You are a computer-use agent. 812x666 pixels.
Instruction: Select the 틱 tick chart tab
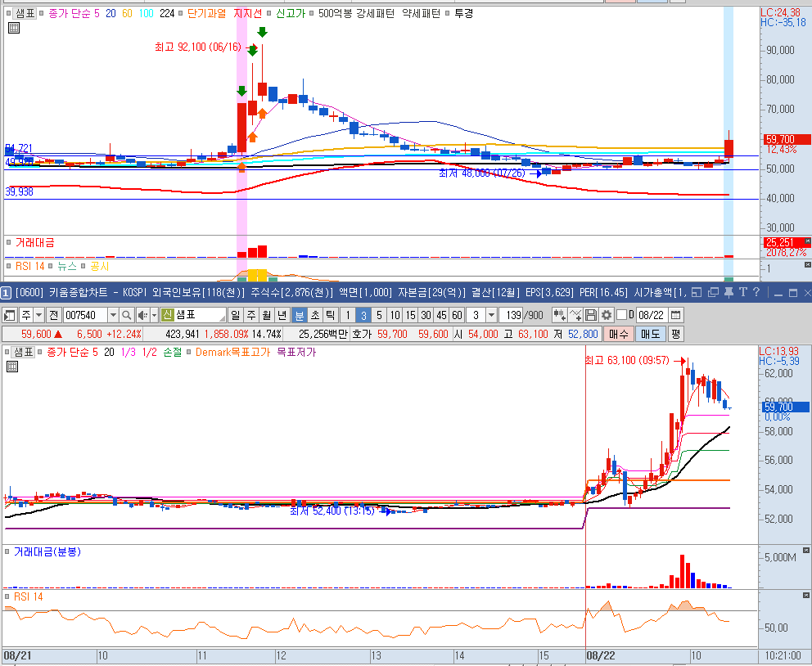(x=331, y=315)
